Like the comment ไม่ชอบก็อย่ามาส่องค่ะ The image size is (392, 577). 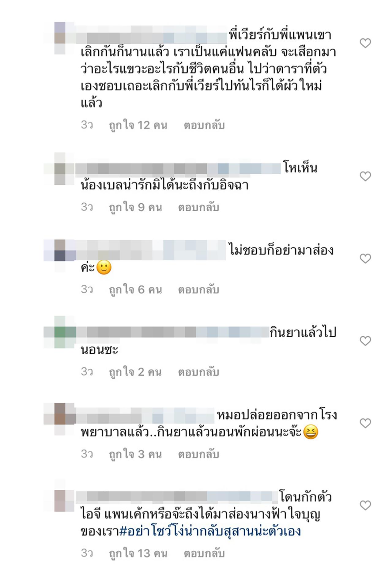click(x=365, y=258)
